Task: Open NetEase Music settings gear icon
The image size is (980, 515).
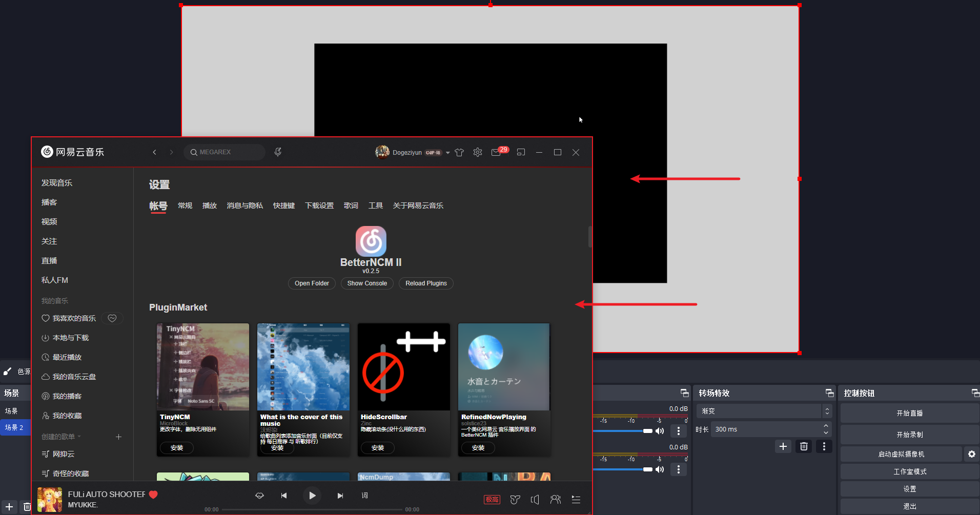Action: click(x=478, y=152)
